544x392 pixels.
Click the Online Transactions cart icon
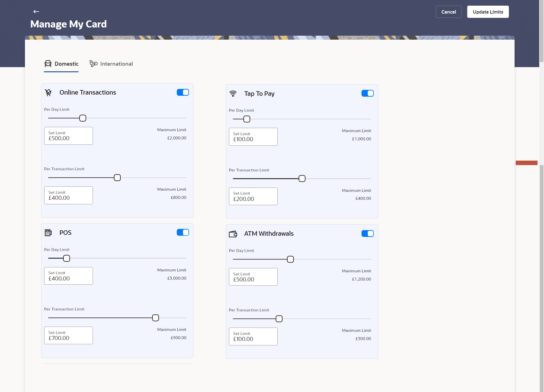(x=48, y=93)
